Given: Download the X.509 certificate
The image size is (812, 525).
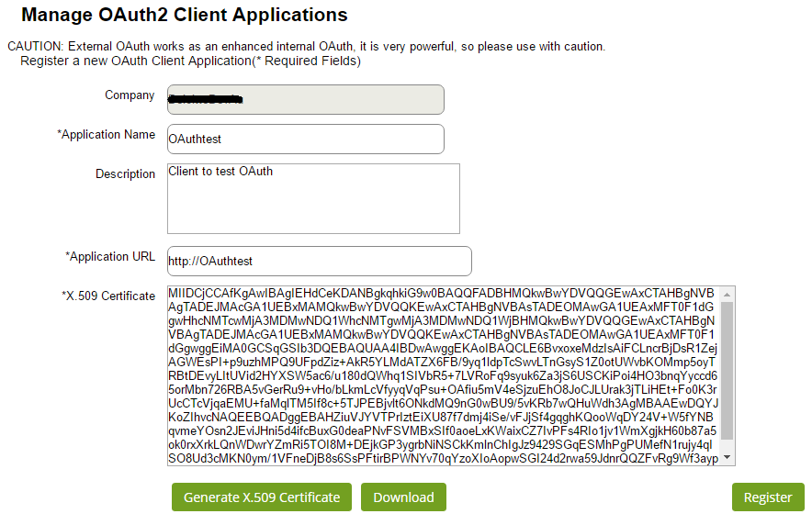Looking at the screenshot, I should click(x=403, y=497).
